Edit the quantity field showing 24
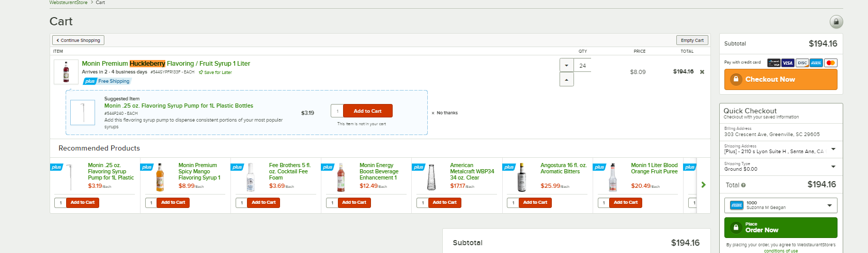The height and width of the screenshot is (253, 868). coord(582,66)
